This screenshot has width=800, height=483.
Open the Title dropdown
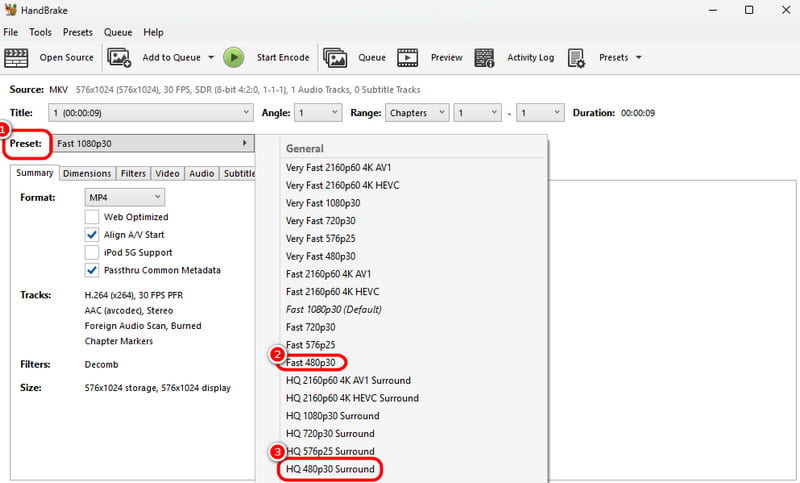(151, 113)
